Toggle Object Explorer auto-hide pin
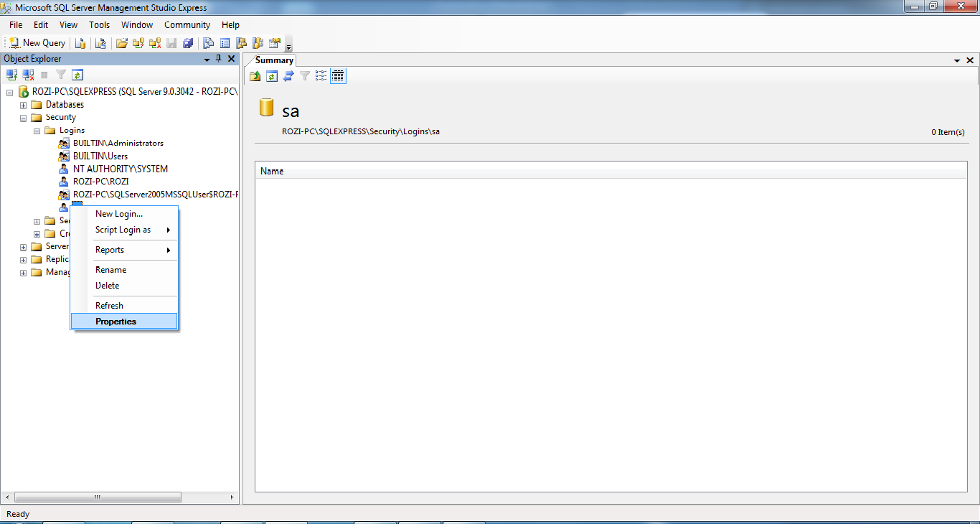 click(219, 59)
